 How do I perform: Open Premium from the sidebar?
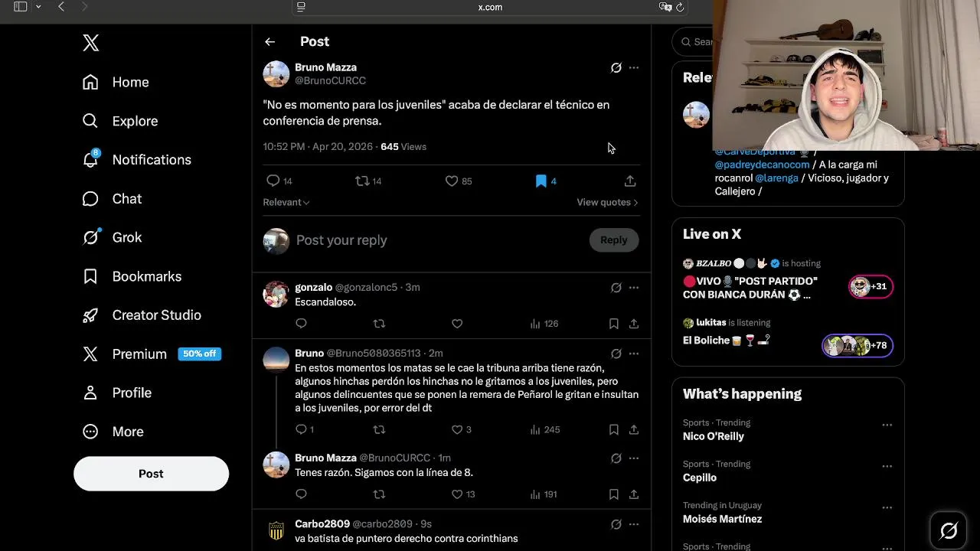tap(152, 354)
